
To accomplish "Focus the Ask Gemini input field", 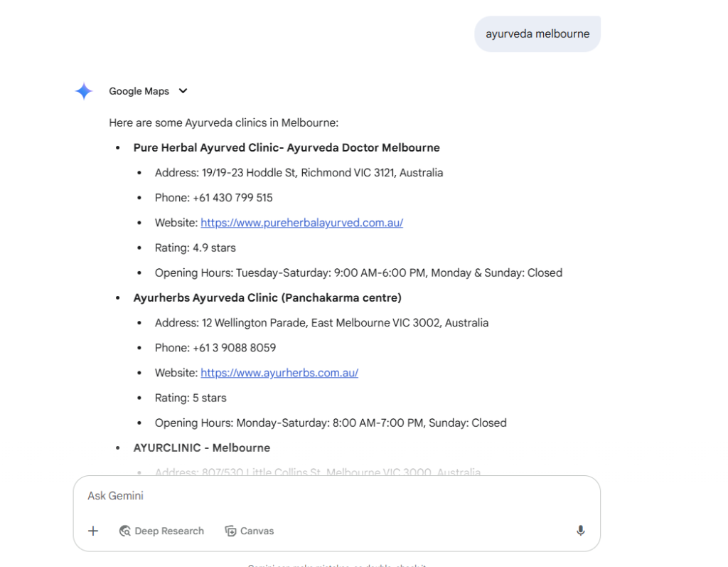I will [x=336, y=496].
